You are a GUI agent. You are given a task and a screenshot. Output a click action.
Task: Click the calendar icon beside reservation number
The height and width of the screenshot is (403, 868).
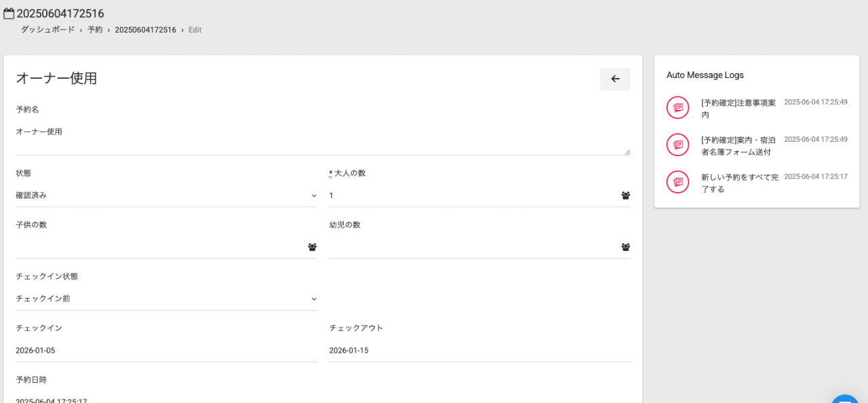9,14
